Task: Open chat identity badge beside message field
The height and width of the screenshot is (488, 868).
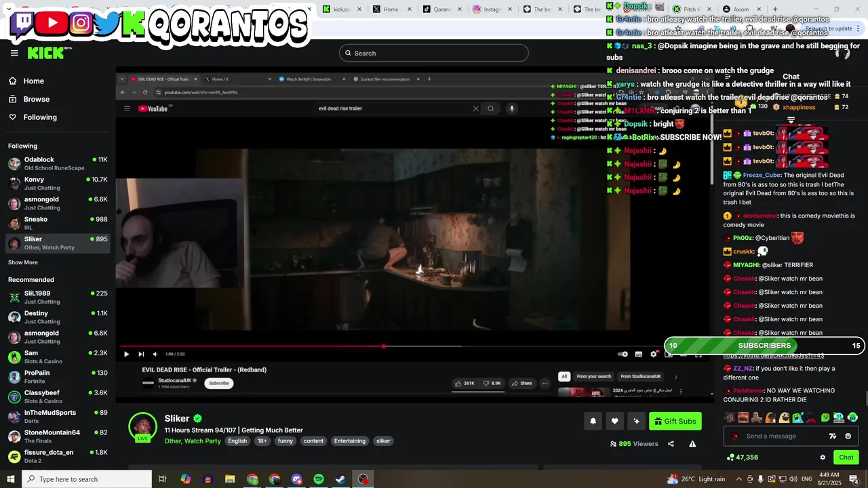Action: point(735,436)
